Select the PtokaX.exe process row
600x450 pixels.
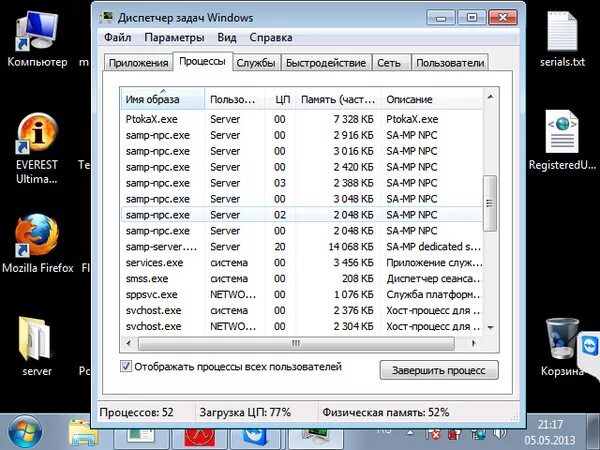pos(302,119)
